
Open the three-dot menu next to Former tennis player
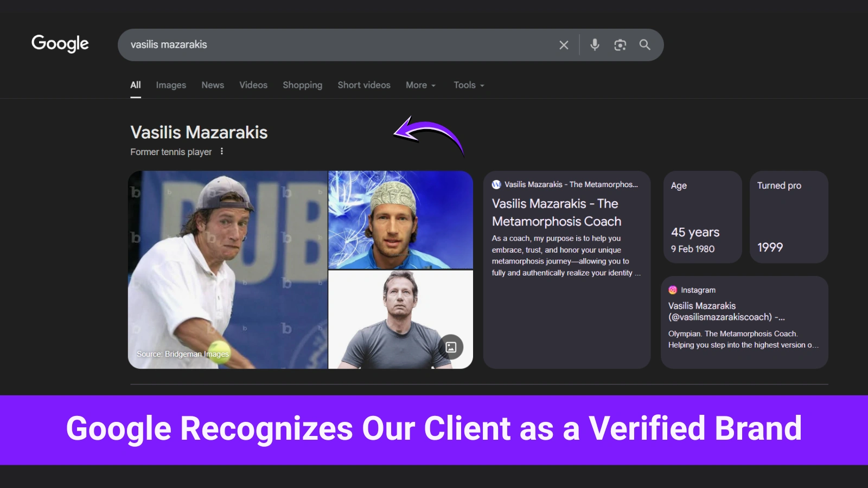tap(222, 151)
